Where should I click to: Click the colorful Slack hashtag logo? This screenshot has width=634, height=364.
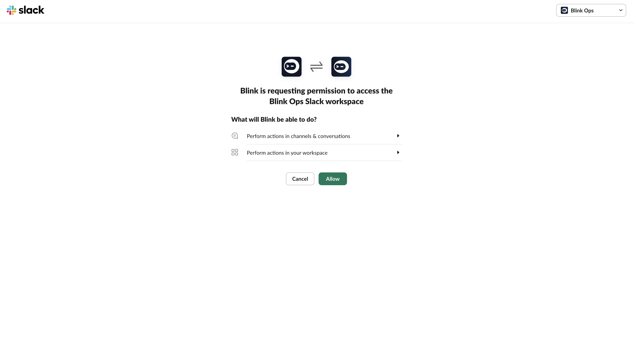[11, 10]
